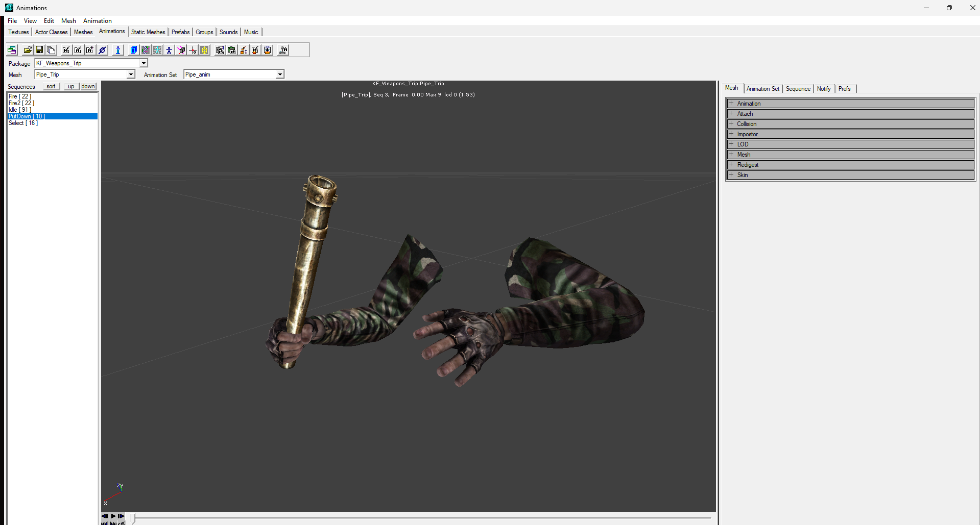Play the animation with play button
The image size is (980, 525).
pyautogui.click(x=113, y=516)
